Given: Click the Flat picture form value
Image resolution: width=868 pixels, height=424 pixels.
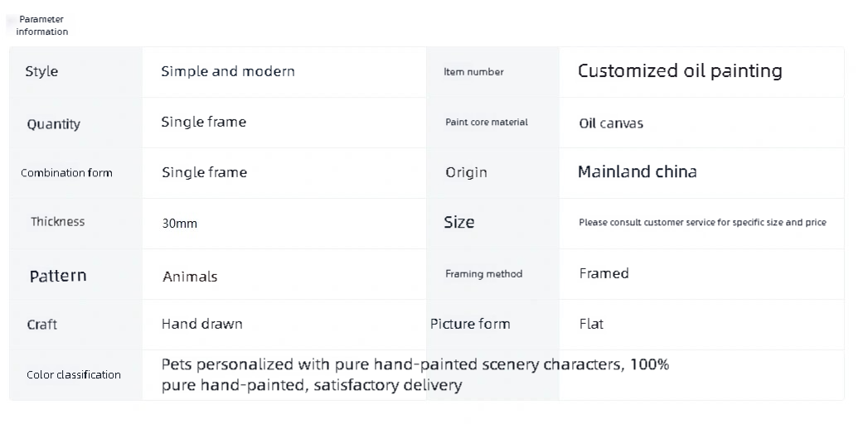Looking at the screenshot, I should pos(591,324).
